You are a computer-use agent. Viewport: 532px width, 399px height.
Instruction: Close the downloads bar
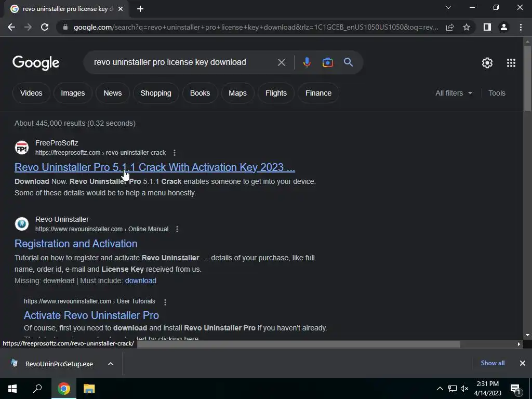[x=523, y=363]
